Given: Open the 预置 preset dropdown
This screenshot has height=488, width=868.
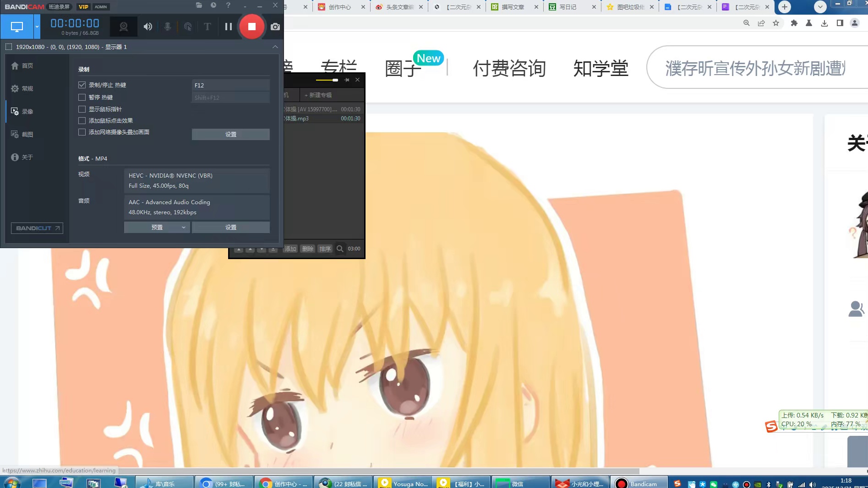Looking at the screenshot, I should point(157,227).
